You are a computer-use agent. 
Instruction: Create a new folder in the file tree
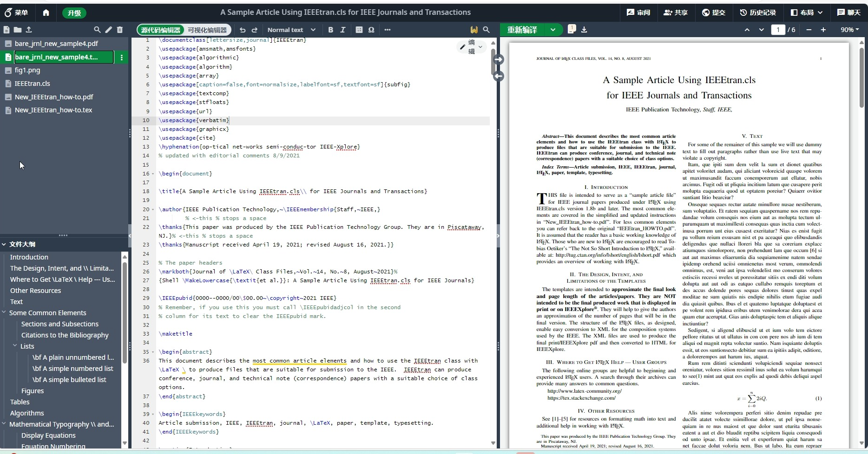tap(17, 30)
